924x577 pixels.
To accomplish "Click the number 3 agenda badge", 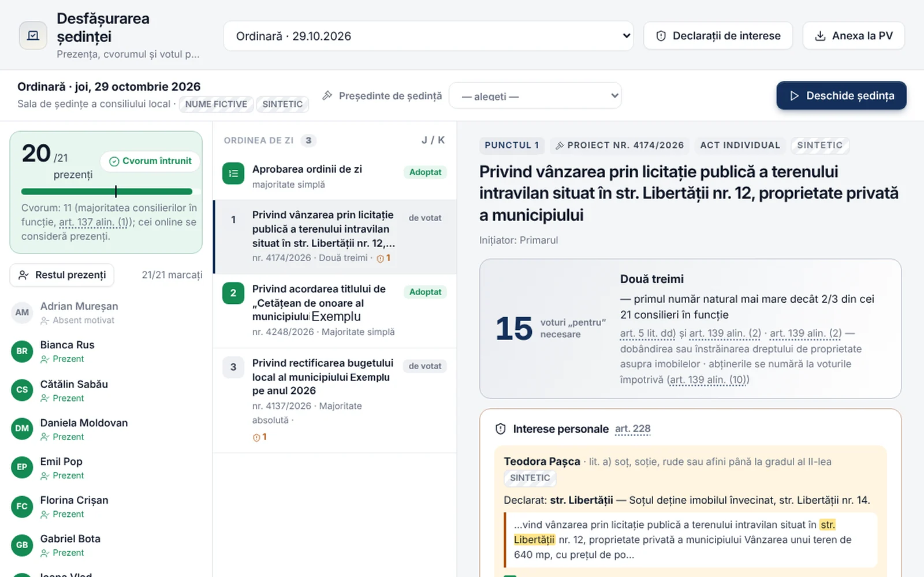I will pyautogui.click(x=233, y=367).
